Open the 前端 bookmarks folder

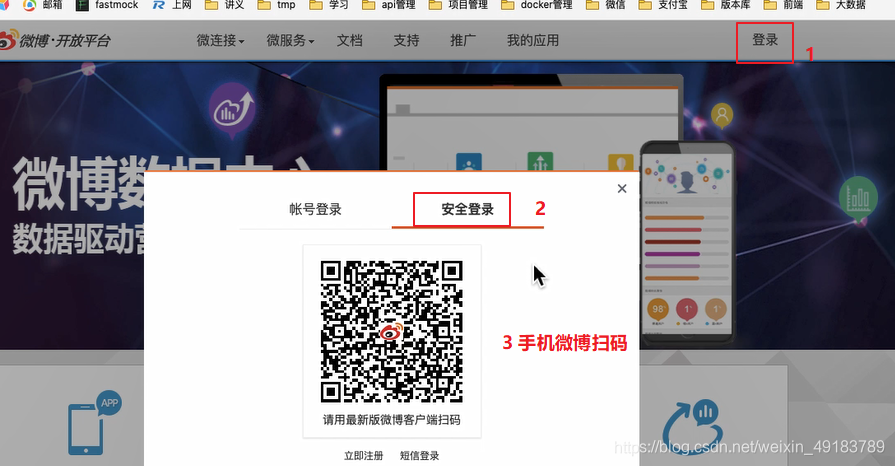[x=783, y=5]
